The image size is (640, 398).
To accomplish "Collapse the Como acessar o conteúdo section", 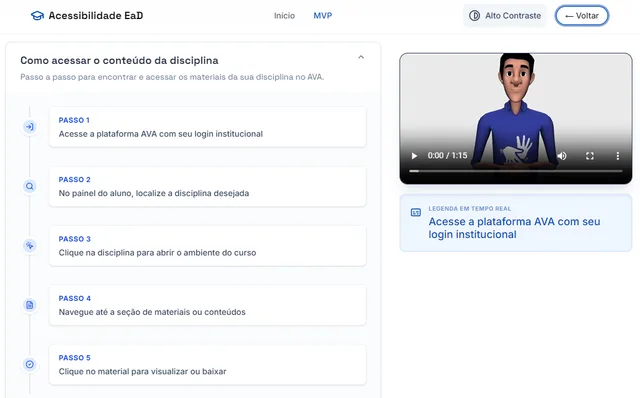I will click(x=361, y=58).
